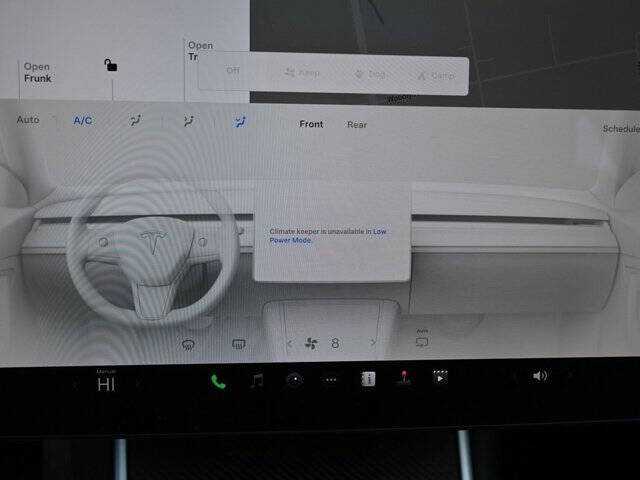
Task: Toggle the front windshield defrost icon
Action: click(188, 345)
